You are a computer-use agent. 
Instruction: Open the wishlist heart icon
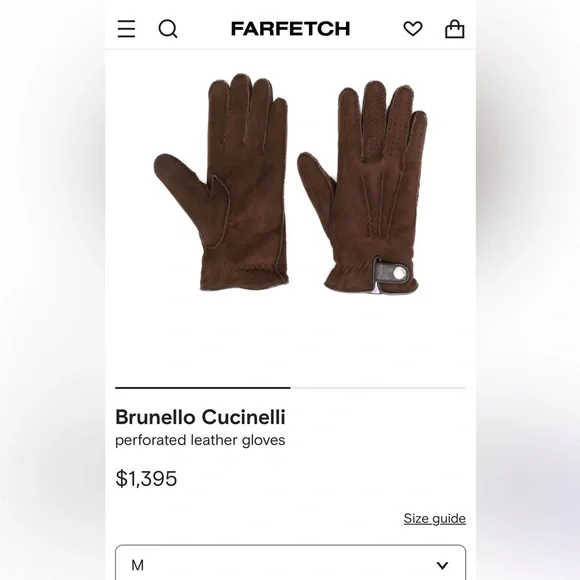[413, 29]
